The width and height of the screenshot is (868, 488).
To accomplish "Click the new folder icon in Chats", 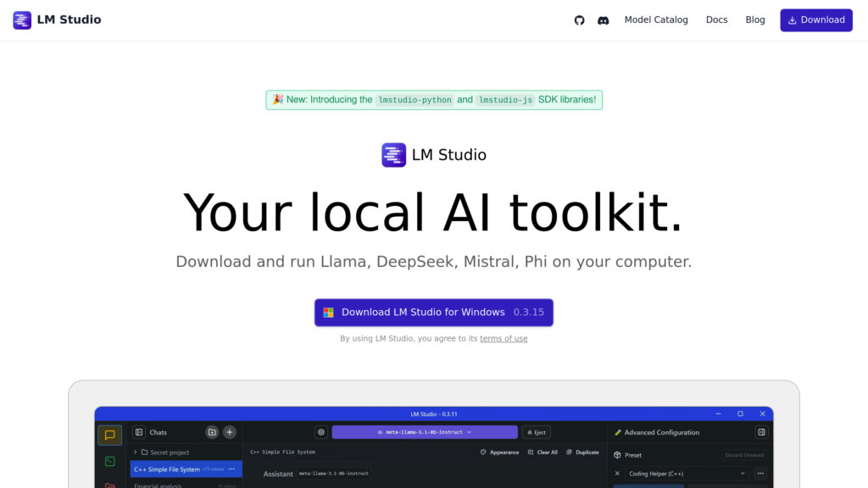I will 212,432.
